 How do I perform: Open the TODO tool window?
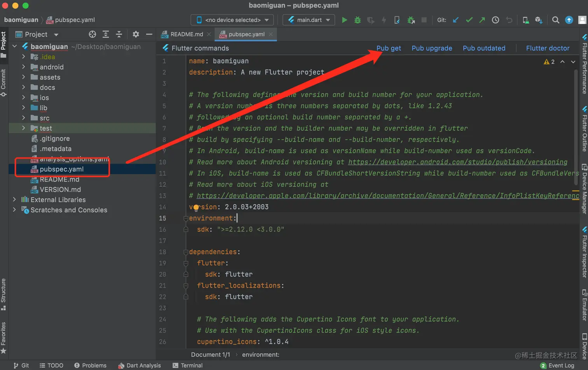point(51,365)
